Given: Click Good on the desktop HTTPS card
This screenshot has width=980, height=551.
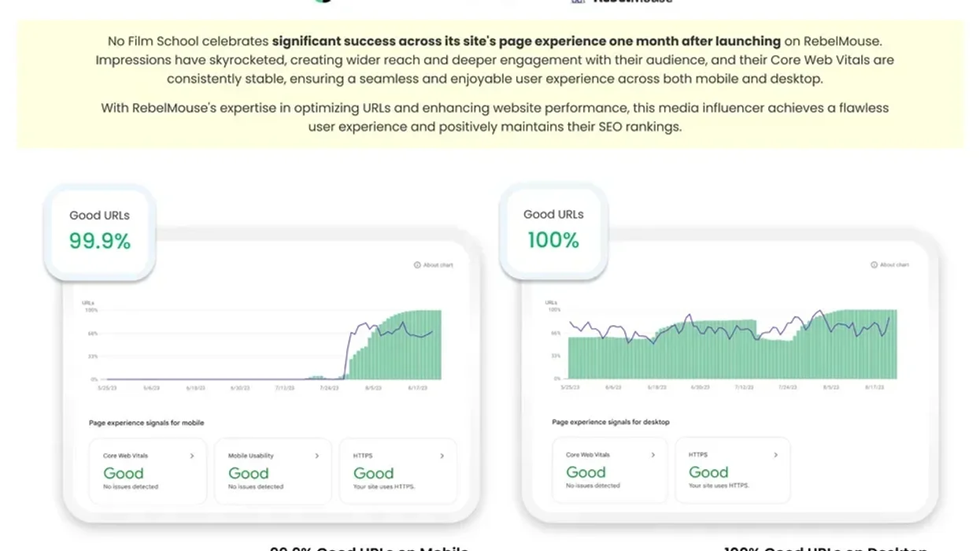Looking at the screenshot, I should pyautogui.click(x=708, y=471).
